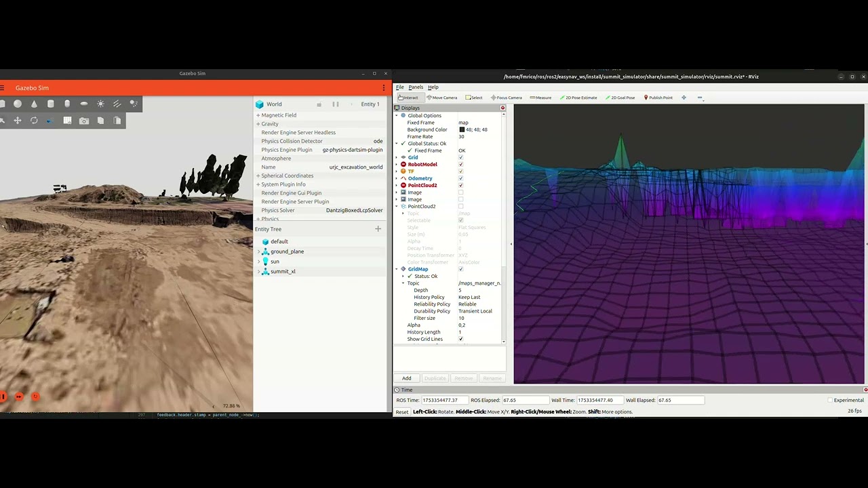Image resolution: width=868 pixels, height=488 pixels.
Task: Enable the first Image display checkbox
Action: pos(461,192)
